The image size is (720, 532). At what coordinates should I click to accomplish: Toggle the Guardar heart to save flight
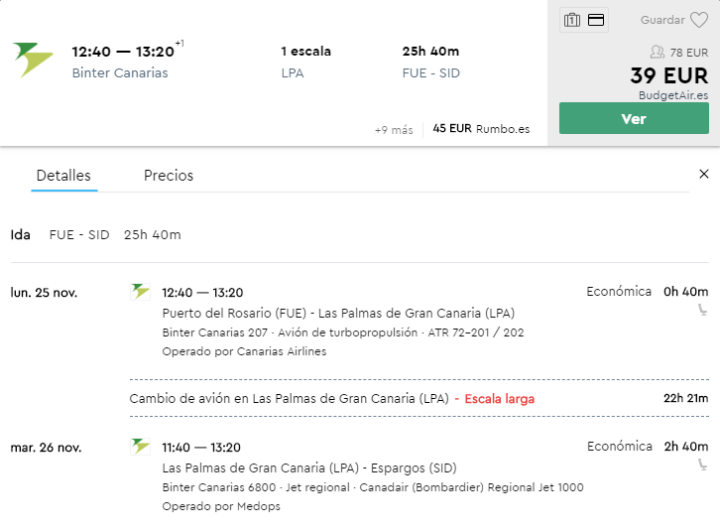pos(699,20)
